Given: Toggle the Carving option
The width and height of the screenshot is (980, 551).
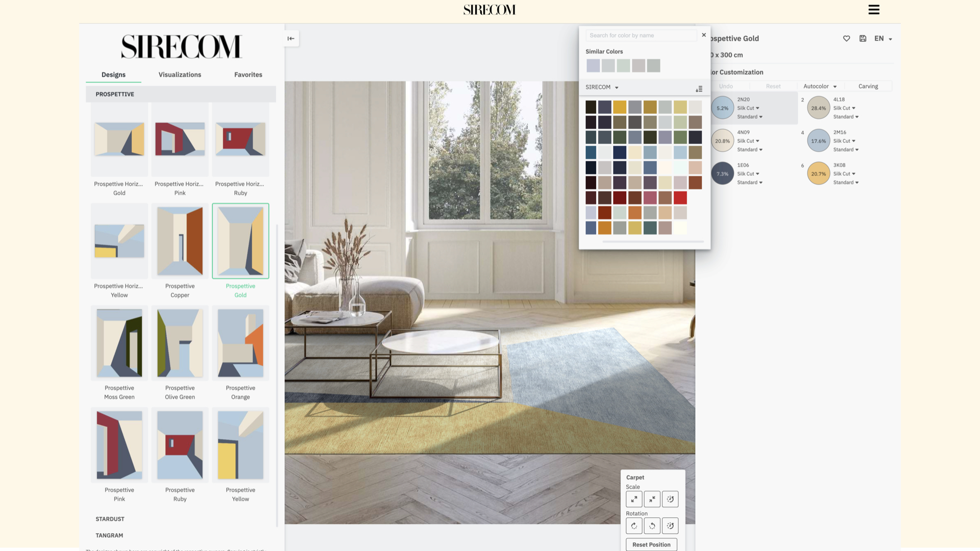Looking at the screenshot, I should point(869,86).
